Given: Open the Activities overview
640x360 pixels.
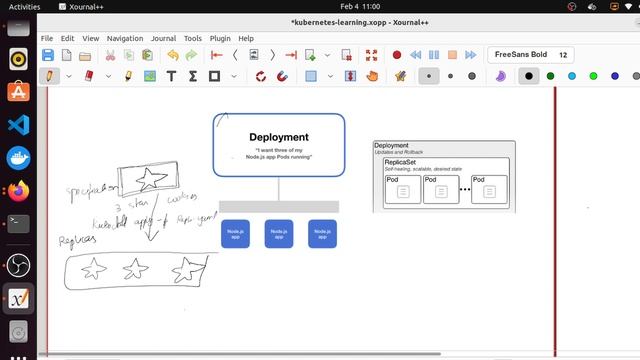Looking at the screenshot, I should tap(24, 7).
